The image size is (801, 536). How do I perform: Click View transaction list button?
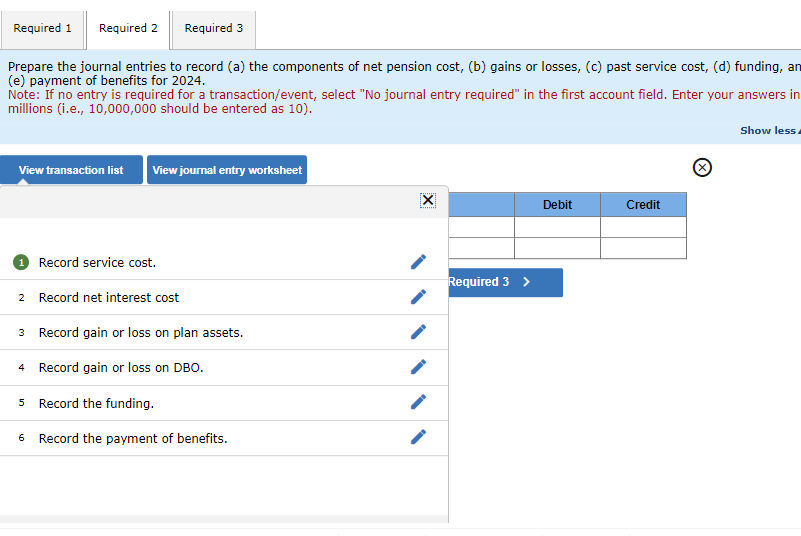(x=71, y=170)
